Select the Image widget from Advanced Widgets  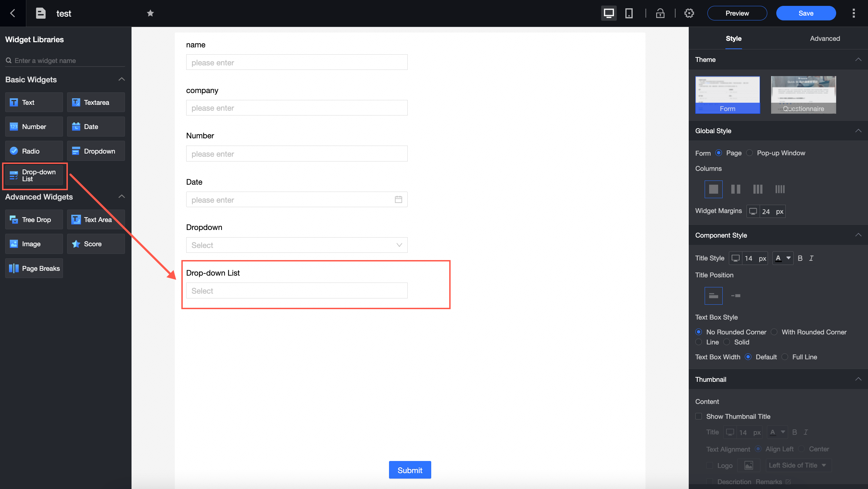(x=34, y=243)
